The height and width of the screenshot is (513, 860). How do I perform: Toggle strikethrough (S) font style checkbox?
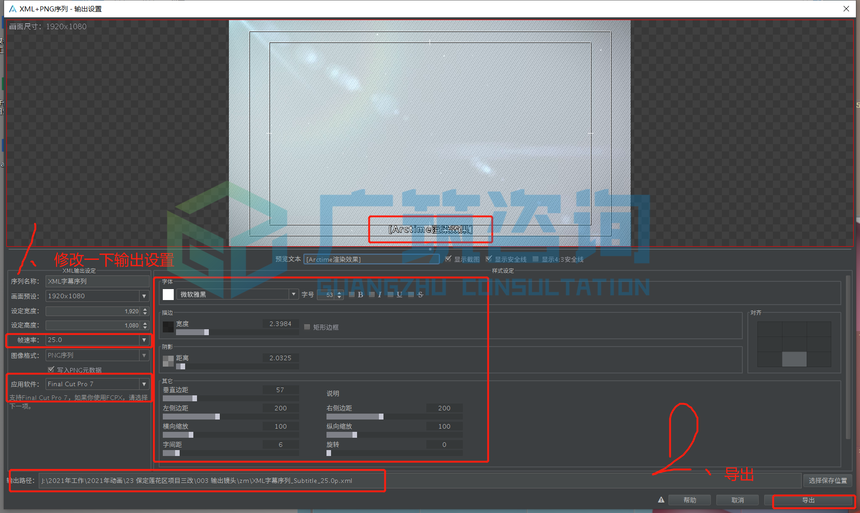[x=411, y=295]
